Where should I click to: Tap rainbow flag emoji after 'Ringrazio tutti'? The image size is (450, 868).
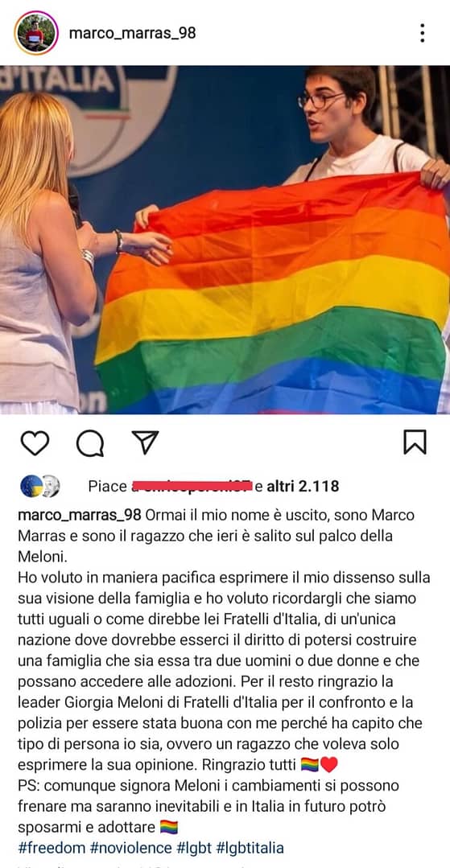(x=309, y=765)
